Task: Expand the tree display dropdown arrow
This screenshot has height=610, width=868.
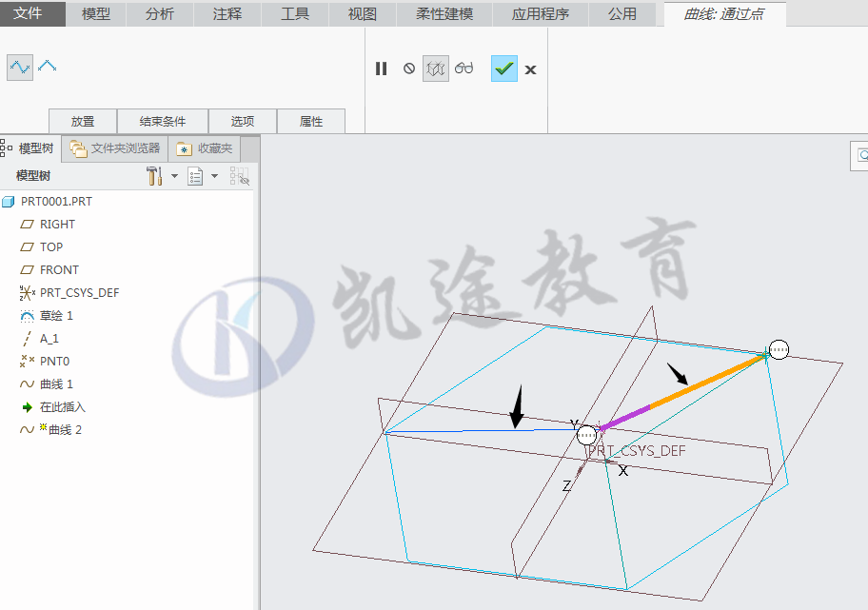Action: pyautogui.click(x=215, y=176)
